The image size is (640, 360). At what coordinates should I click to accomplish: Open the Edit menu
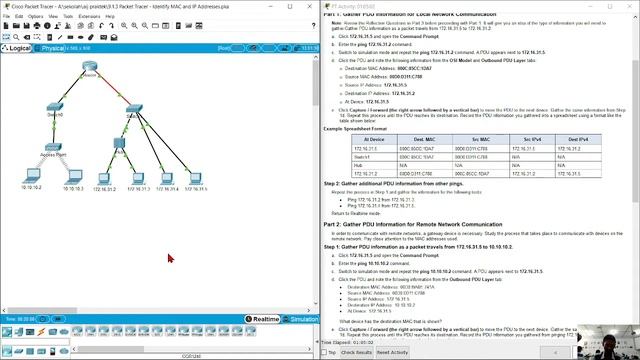(19, 16)
